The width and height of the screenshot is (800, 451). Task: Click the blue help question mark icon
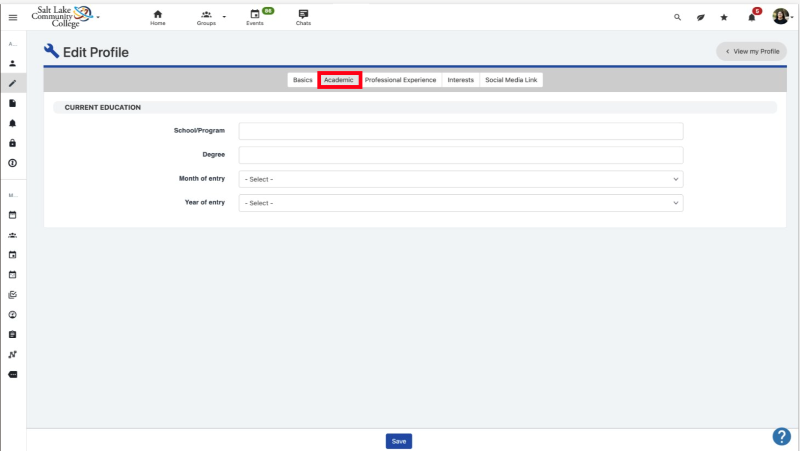click(782, 436)
